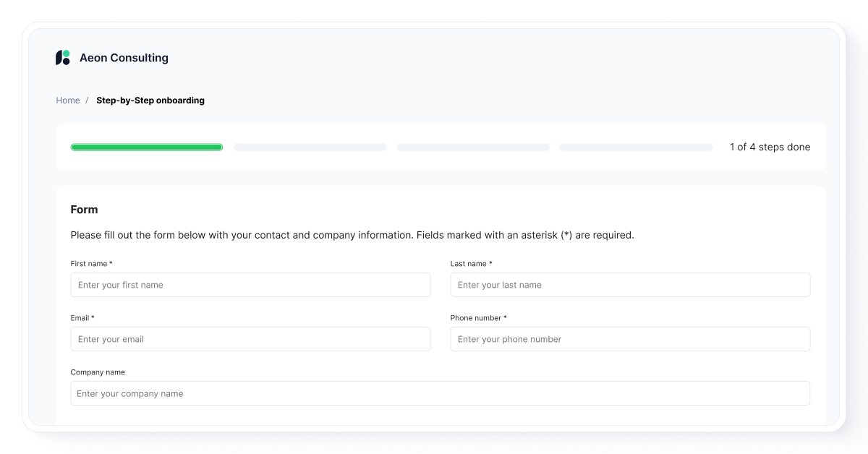868x454 pixels.
Task: Click the green completed first progress bar
Action: (x=146, y=147)
